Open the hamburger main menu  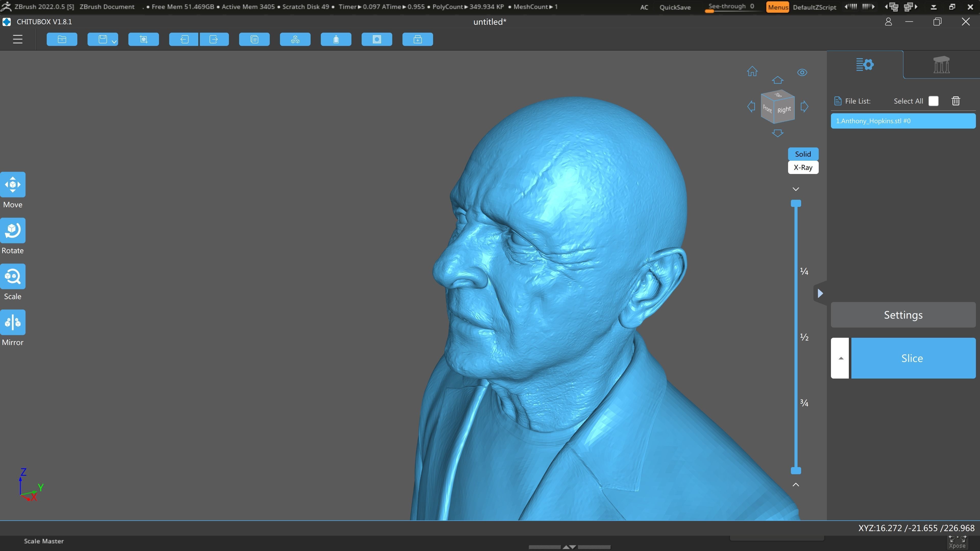pos(18,39)
